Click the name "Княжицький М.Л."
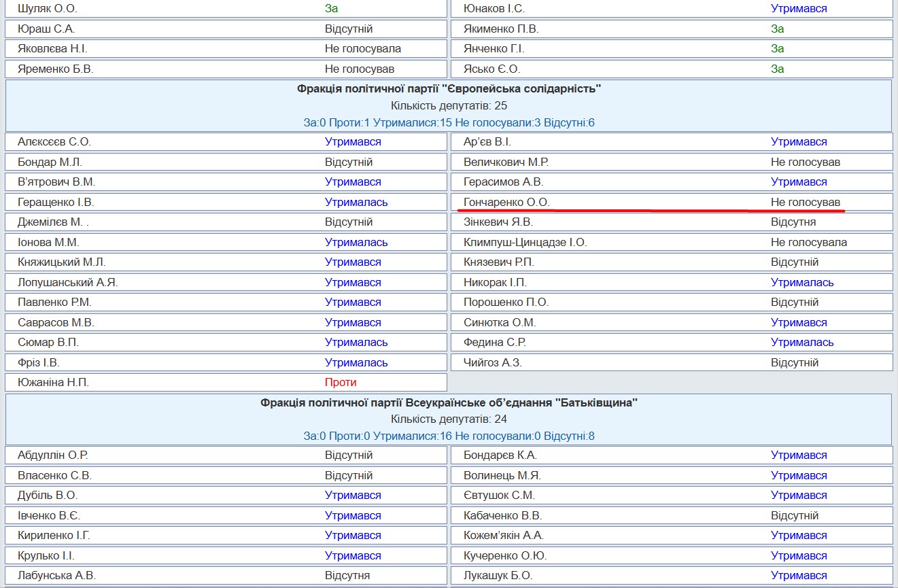Viewport: 898px width, 588px height. [62, 262]
